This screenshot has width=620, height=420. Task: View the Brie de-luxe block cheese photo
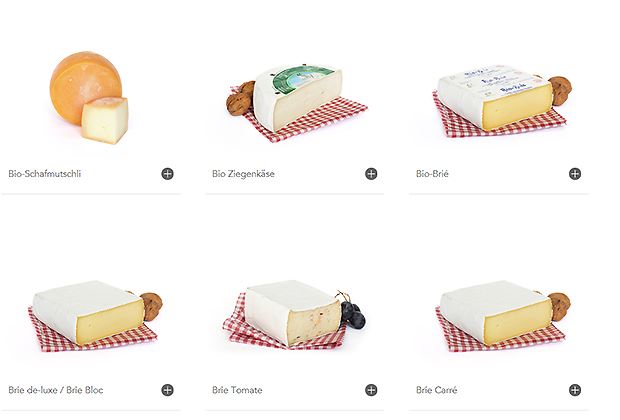pyautogui.click(x=95, y=316)
